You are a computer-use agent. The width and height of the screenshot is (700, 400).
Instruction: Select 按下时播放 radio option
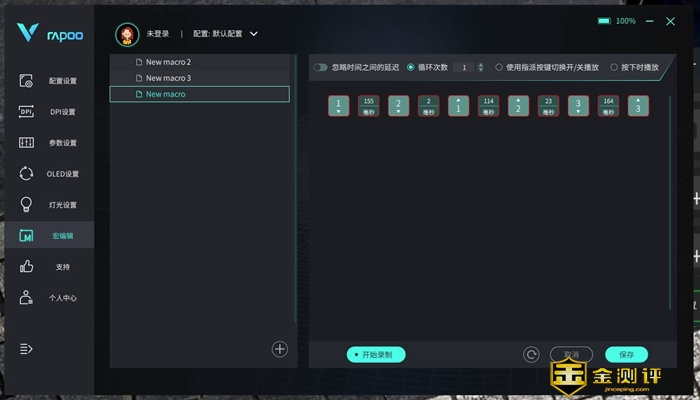click(614, 68)
